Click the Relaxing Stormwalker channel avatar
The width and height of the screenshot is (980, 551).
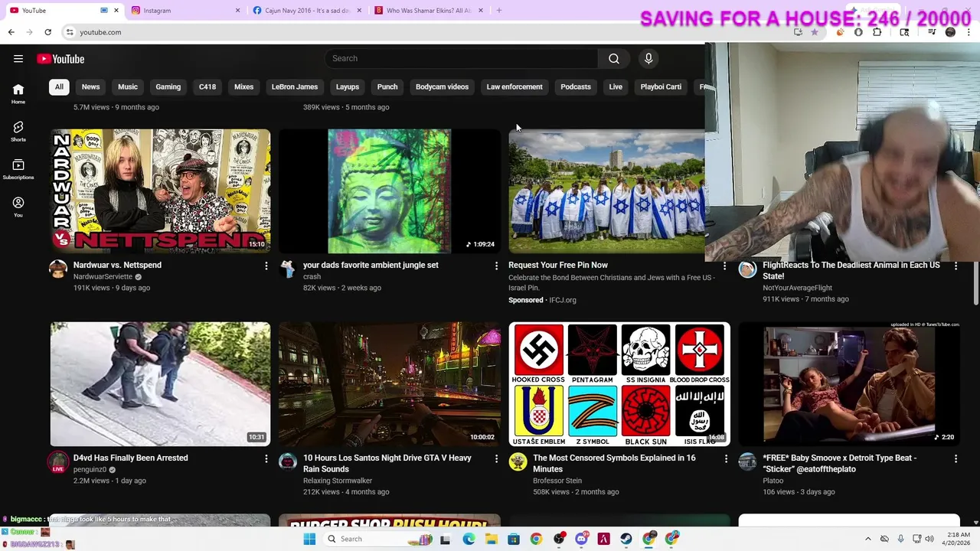coord(288,461)
